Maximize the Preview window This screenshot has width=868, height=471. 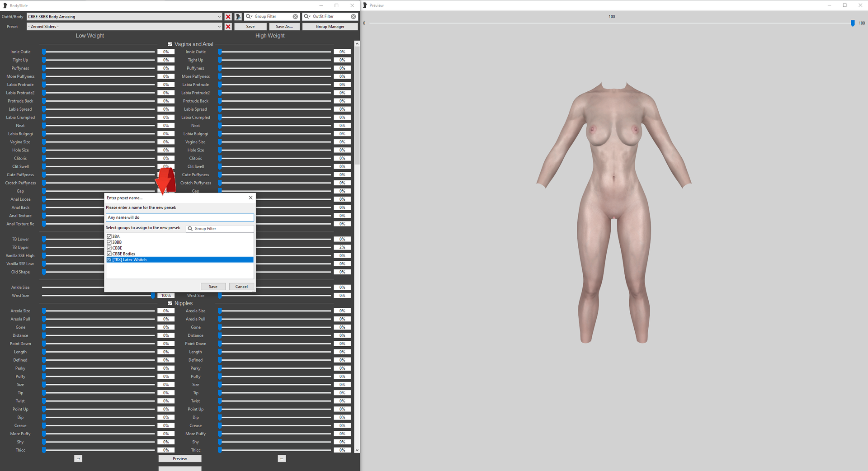(844, 5)
